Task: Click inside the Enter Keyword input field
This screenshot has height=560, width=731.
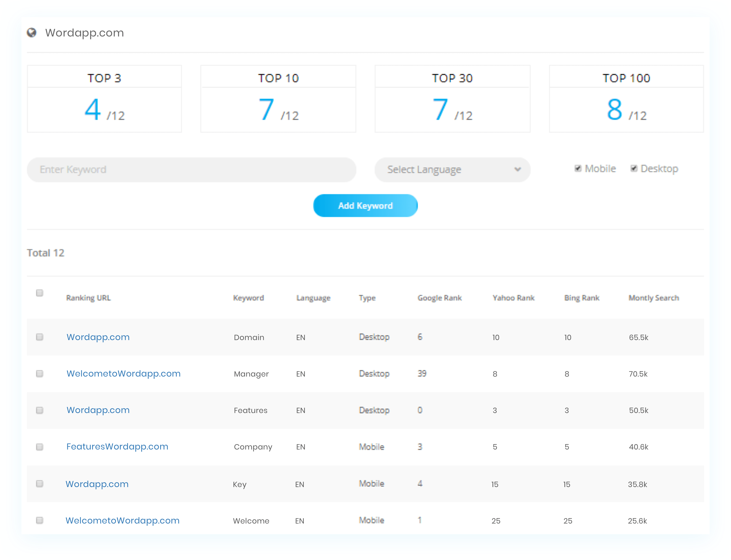Action: (192, 170)
